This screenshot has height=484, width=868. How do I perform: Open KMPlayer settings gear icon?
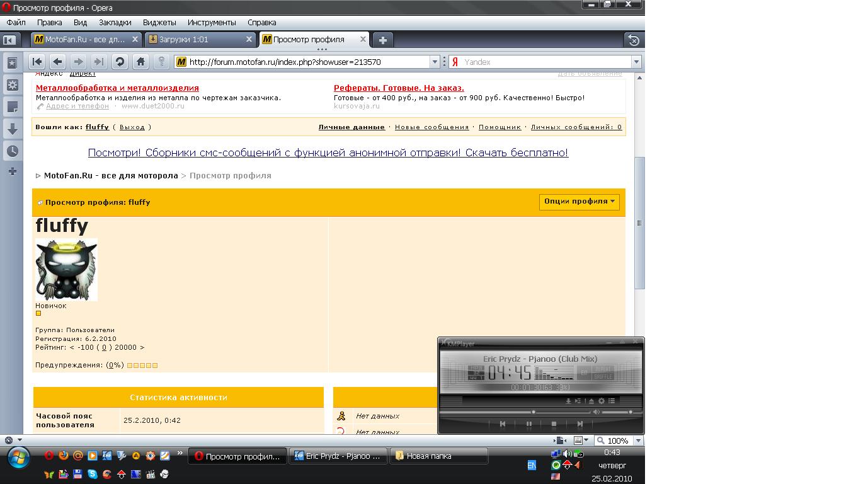[x=602, y=401]
